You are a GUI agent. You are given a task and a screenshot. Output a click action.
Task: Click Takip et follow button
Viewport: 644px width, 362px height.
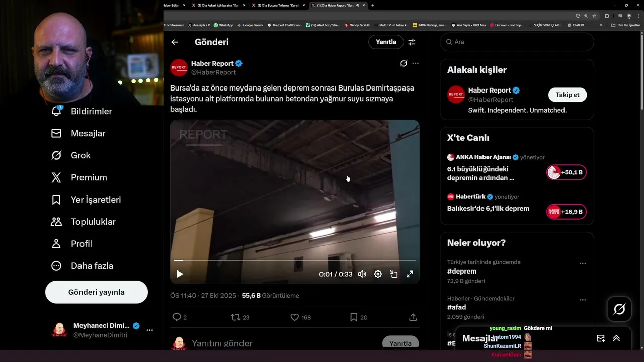tap(568, 95)
